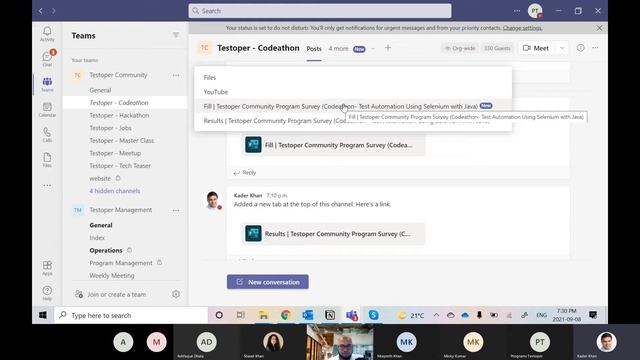The width and height of the screenshot is (640, 360).
Task: Select the Posts tab
Action: coord(314,49)
